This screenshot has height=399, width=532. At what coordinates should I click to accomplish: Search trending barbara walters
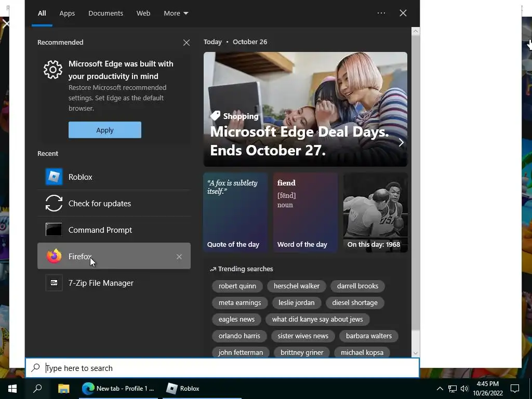pos(369,336)
